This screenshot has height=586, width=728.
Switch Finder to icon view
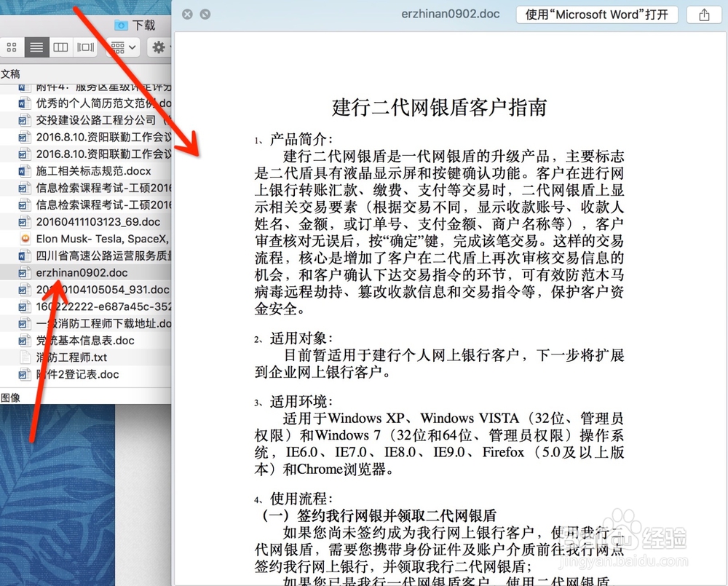click(x=12, y=47)
